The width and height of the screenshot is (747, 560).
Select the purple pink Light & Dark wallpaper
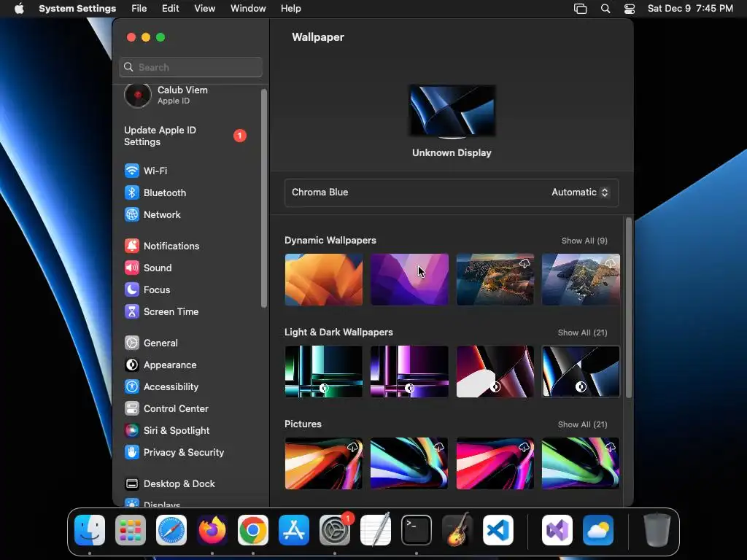point(409,371)
